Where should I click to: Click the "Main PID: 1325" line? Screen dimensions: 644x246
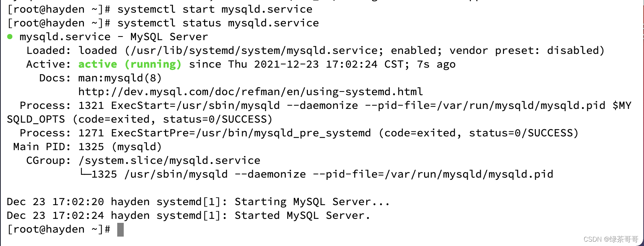click(x=87, y=147)
